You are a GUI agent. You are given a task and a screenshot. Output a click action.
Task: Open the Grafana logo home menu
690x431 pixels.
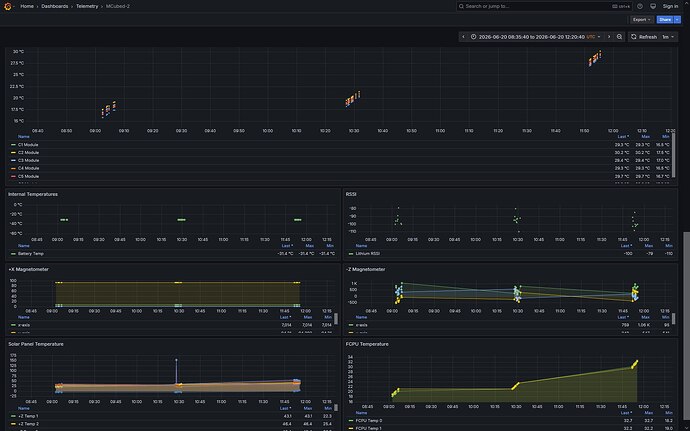(7, 6)
